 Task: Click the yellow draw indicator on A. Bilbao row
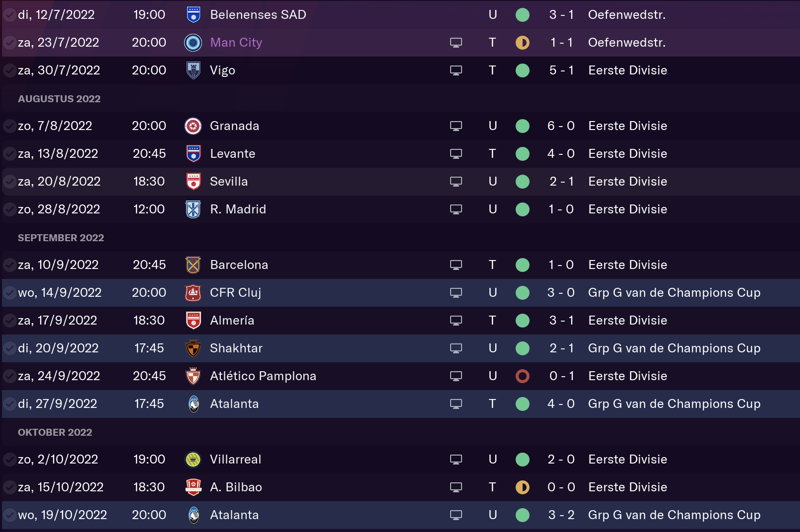tap(523, 487)
